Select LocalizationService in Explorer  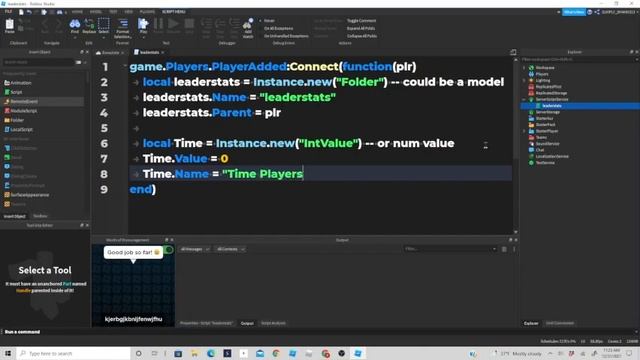pyautogui.click(x=552, y=156)
